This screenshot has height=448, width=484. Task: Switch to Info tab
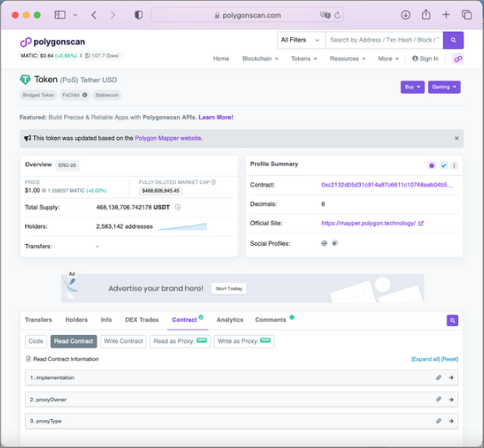[x=106, y=320]
